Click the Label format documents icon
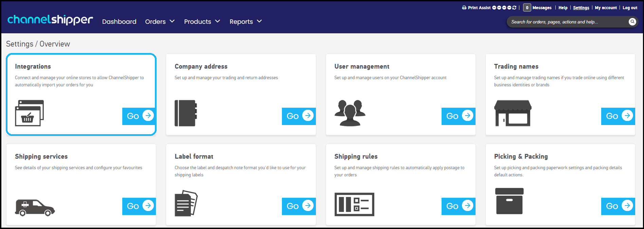 (186, 203)
